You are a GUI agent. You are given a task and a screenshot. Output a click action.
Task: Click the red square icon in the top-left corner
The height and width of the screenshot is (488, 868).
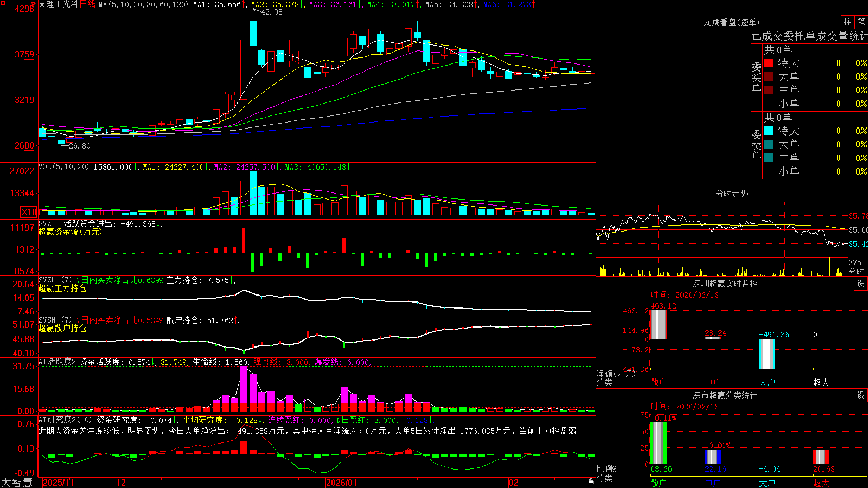point(3,4)
